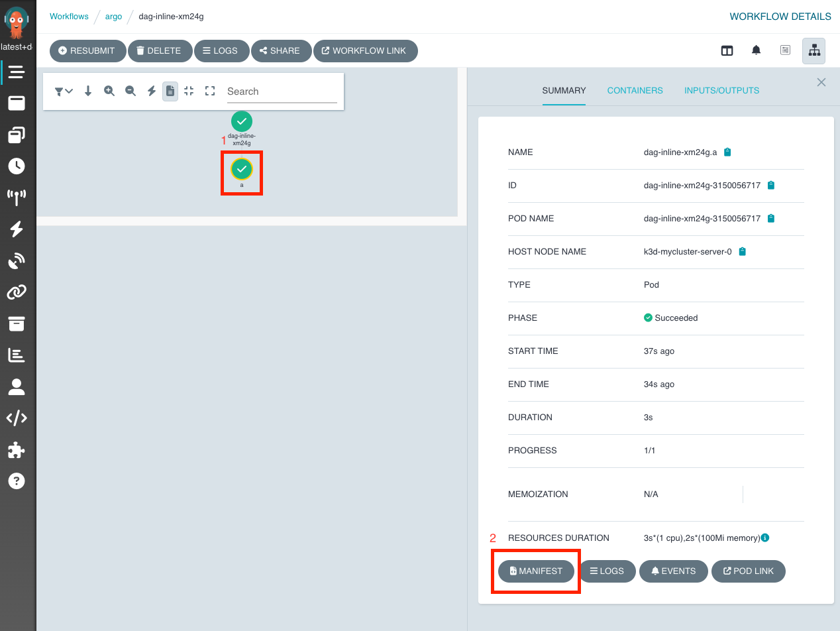Open the argo breadcrumb link

coord(113,17)
